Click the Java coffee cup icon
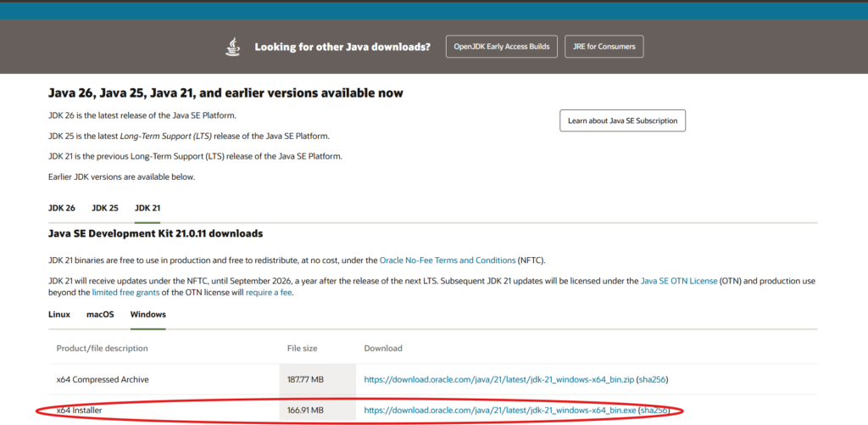This screenshot has height=425, width=868. click(x=233, y=48)
